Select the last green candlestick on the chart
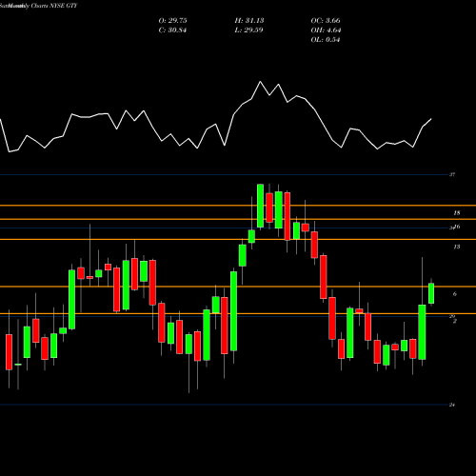Screen dimensions: 476x476 tap(431, 293)
